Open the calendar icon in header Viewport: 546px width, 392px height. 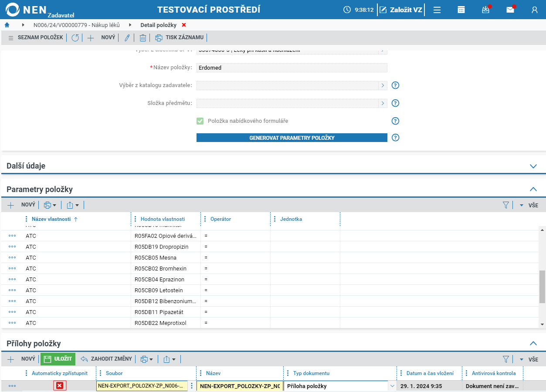(x=461, y=10)
